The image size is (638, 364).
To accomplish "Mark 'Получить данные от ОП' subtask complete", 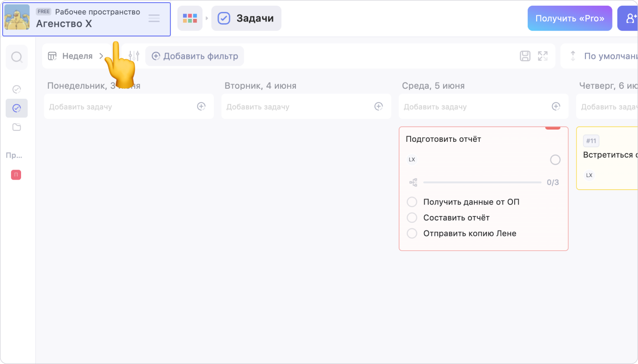I will pos(412,202).
